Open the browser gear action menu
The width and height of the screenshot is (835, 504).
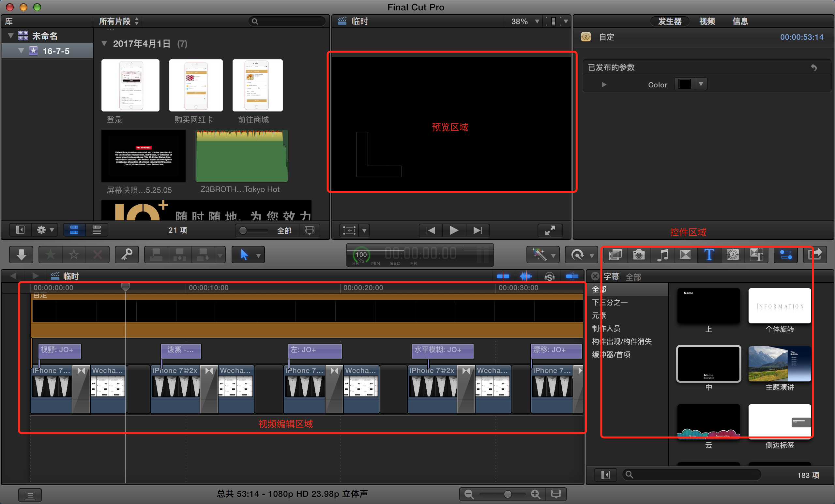click(x=45, y=230)
